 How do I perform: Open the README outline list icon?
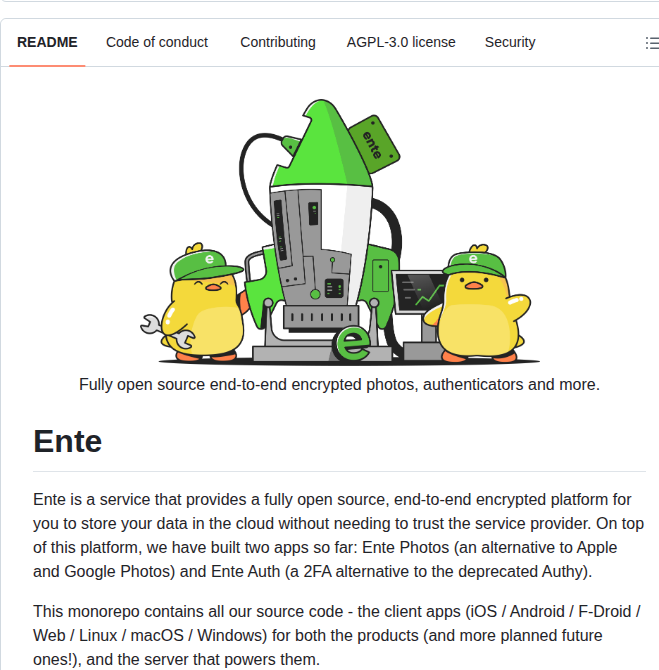pos(652,43)
